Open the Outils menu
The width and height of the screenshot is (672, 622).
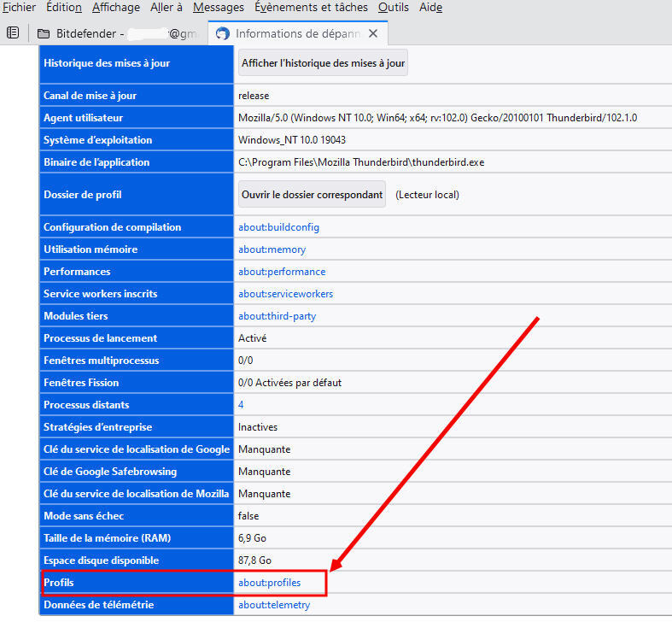pos(394,8)
